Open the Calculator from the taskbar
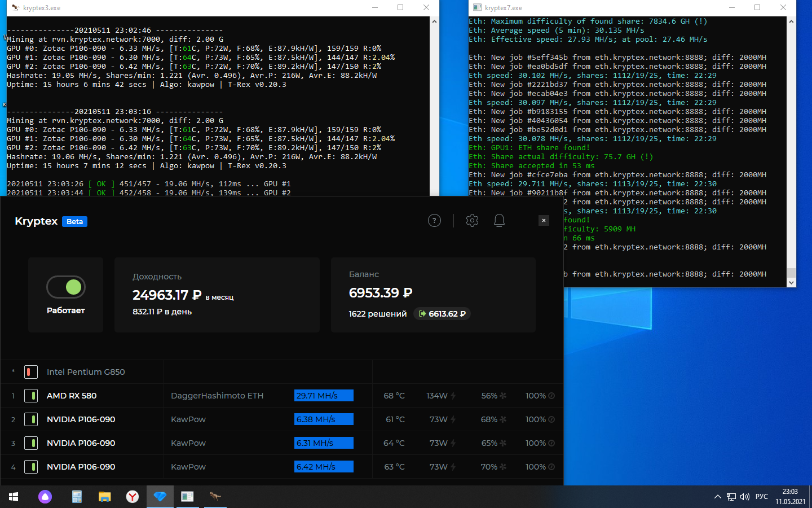Viewport: 812px width, 508px height. pyautogui.click(x=77, y=497)
